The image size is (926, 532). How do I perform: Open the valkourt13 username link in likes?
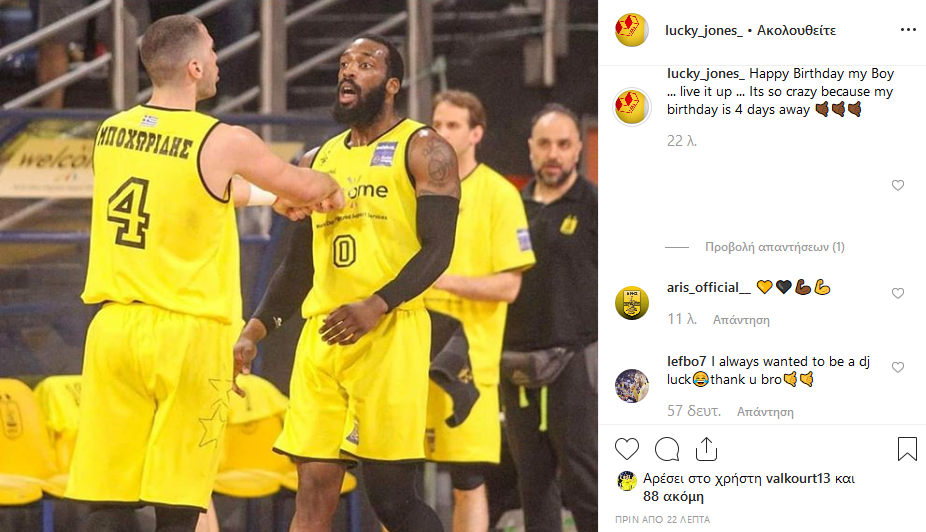point(798,478)
